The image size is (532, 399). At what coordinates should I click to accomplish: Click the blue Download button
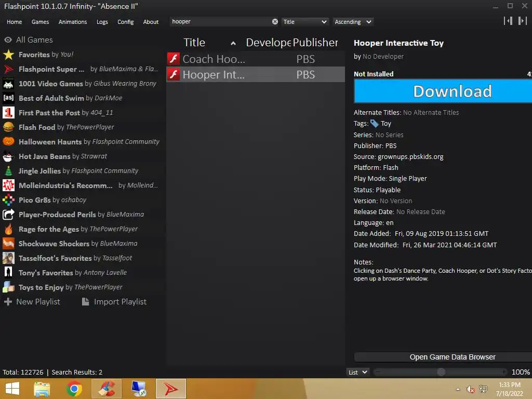click(x=443, y=91)
